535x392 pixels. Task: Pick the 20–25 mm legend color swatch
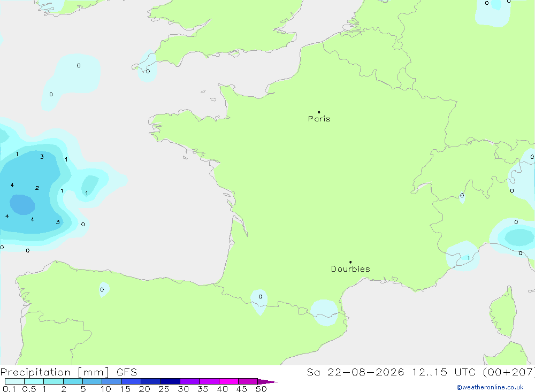(x=151, y=381)
